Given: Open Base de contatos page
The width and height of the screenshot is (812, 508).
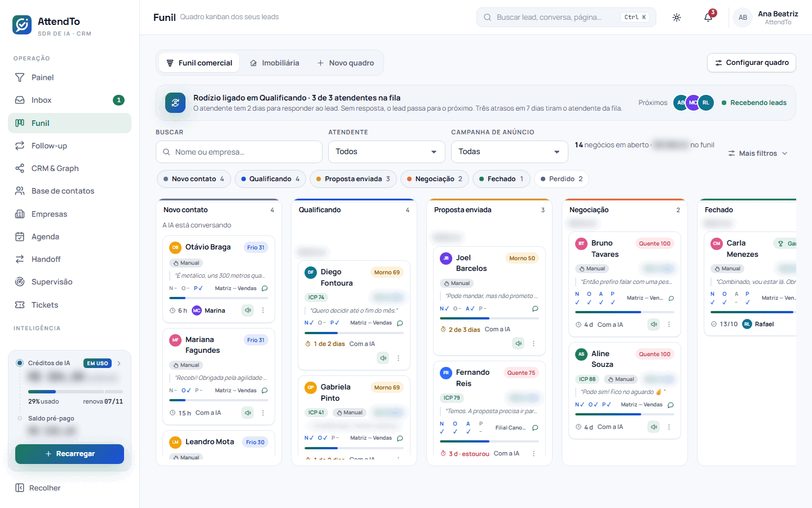Looking at the screenshot, I should (x=69, y=191).
